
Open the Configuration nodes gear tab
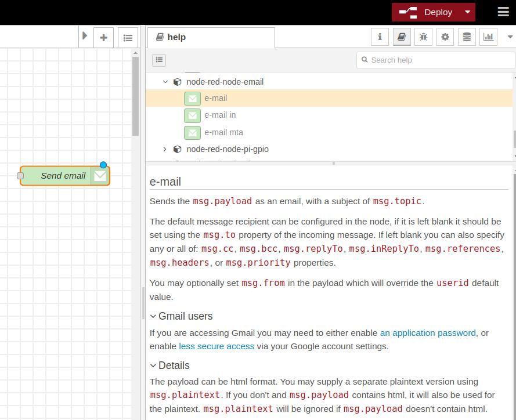(x=445, y=37)
